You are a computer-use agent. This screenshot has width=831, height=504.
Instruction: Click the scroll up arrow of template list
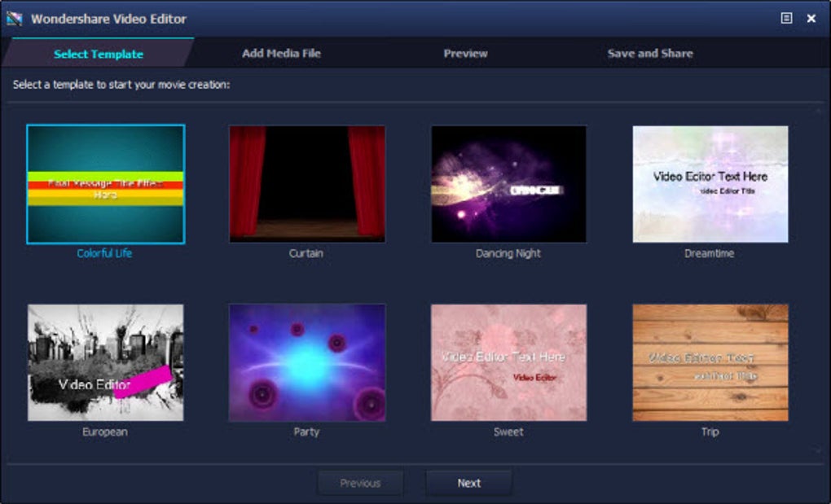pyautogui.click(x=818, y=110)
